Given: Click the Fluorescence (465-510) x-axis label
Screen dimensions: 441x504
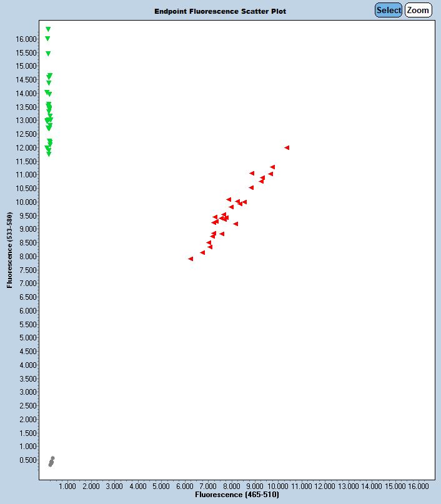Looking at the screenshot, I should (237, 495).
